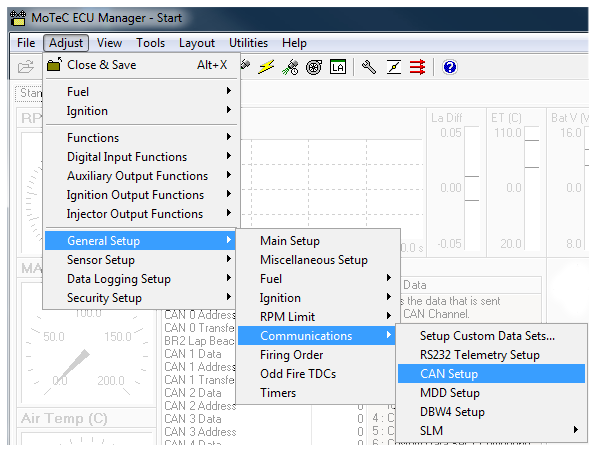
Task: Click the lightning bolt ignition icon
Action: point(266,67)
